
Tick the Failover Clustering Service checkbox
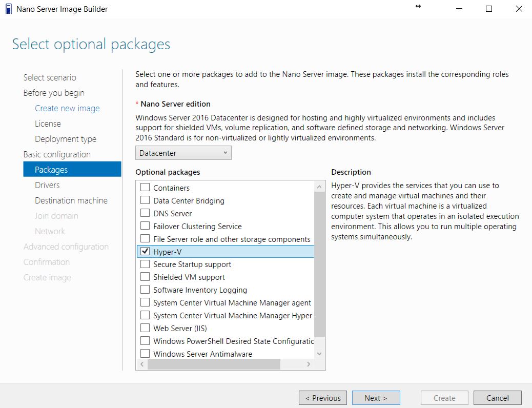point(145,226)
